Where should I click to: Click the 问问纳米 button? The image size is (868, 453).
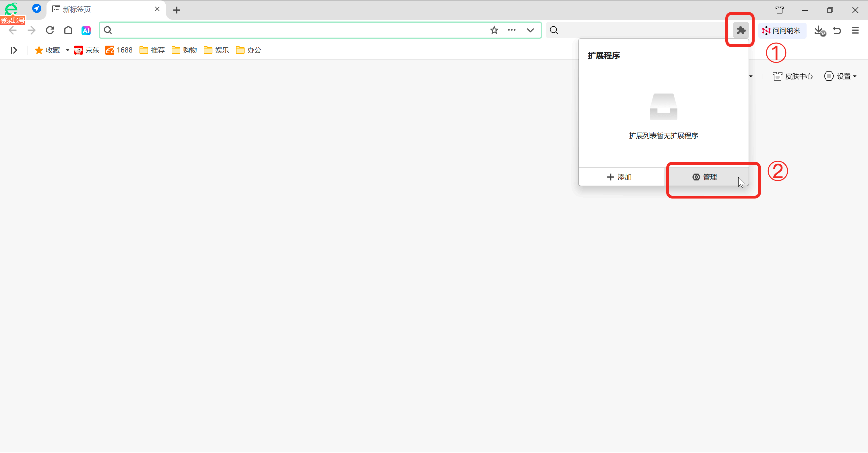click(x=782, y=31)
